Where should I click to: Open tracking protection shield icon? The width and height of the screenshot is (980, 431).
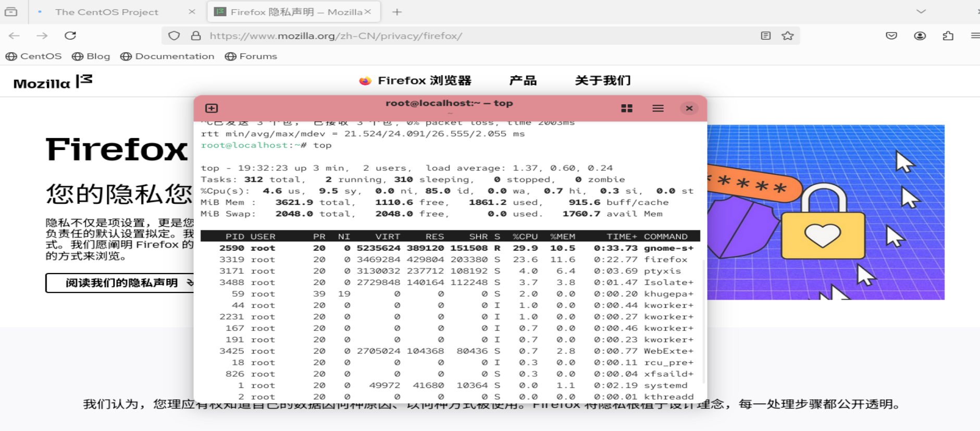174,35
